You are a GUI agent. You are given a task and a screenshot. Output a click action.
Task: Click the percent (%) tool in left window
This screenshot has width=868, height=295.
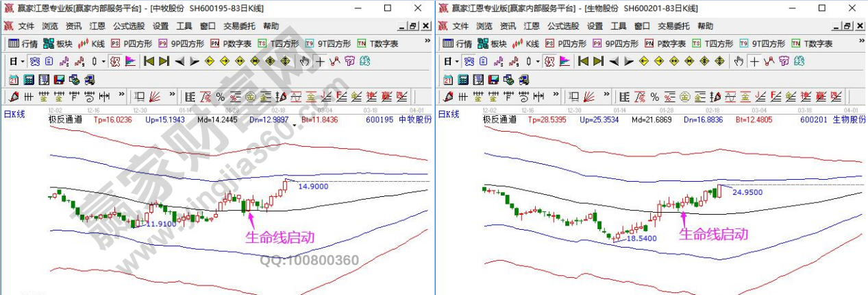pos(220,96)
